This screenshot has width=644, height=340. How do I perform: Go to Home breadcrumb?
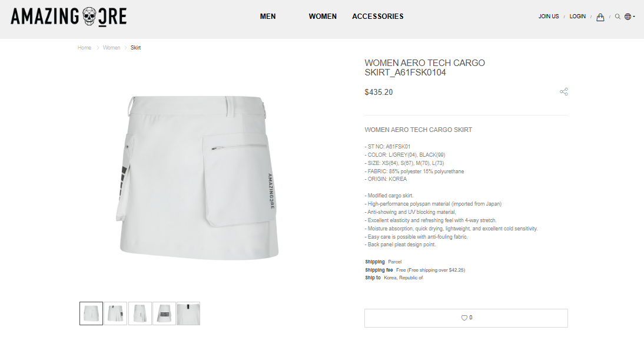84,48
